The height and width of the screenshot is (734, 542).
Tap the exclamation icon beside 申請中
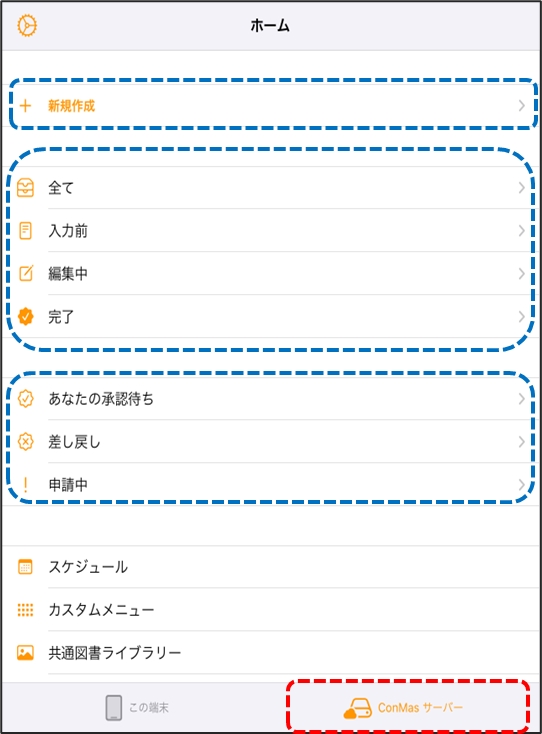click(25, 485)
